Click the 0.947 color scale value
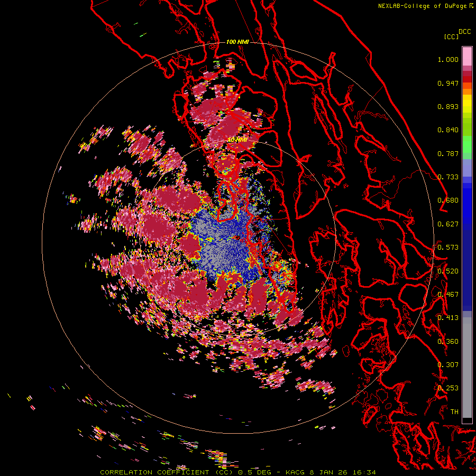Screen dimensions: 476x476 448,83
